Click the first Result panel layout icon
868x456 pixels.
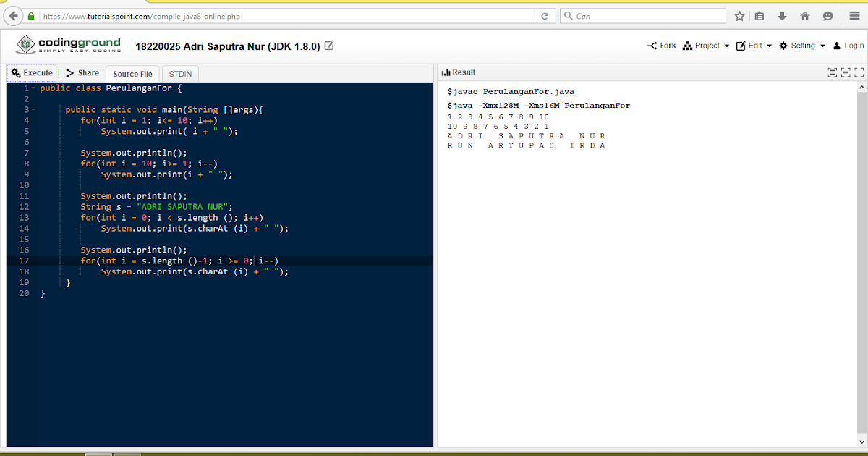(832, 72)
